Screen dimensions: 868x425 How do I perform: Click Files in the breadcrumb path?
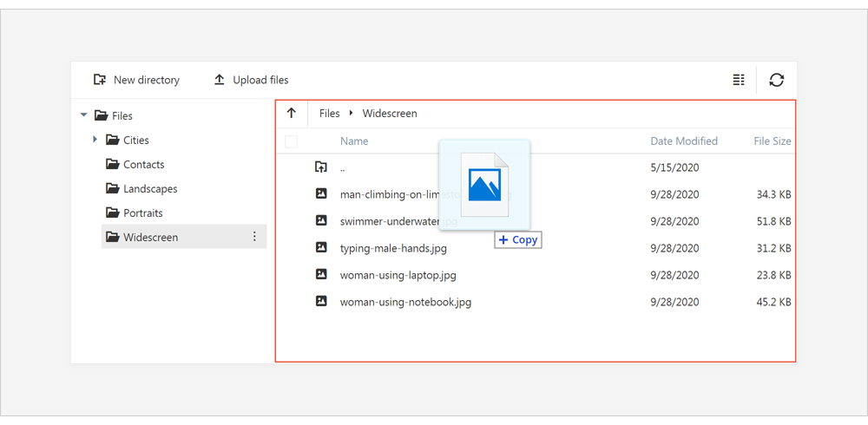329,114
